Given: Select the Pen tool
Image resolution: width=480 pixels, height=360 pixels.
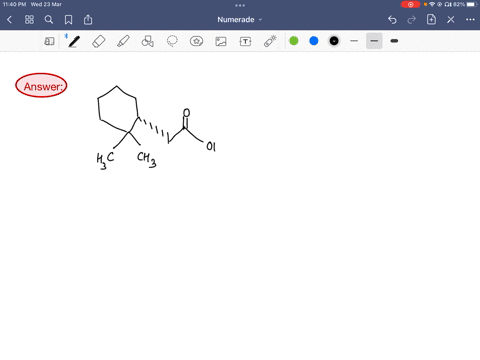Looking at the screenshot, I should click(x=74, y=41).
